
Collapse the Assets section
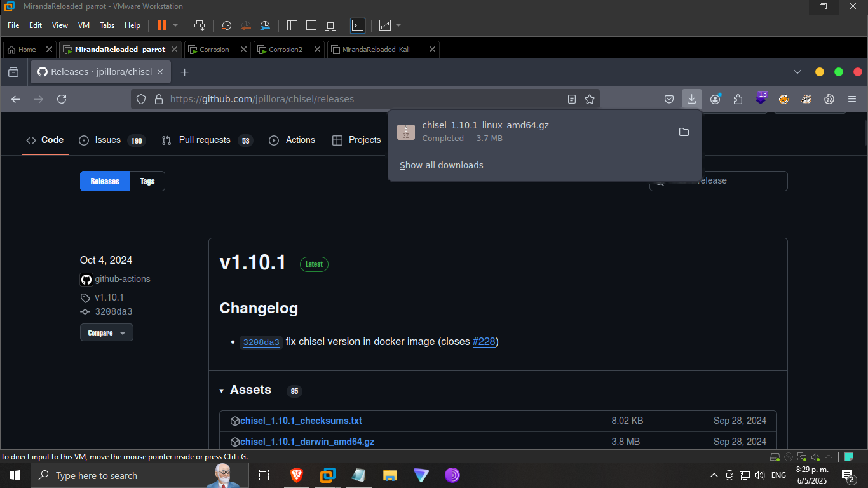[x=222, y=391]
